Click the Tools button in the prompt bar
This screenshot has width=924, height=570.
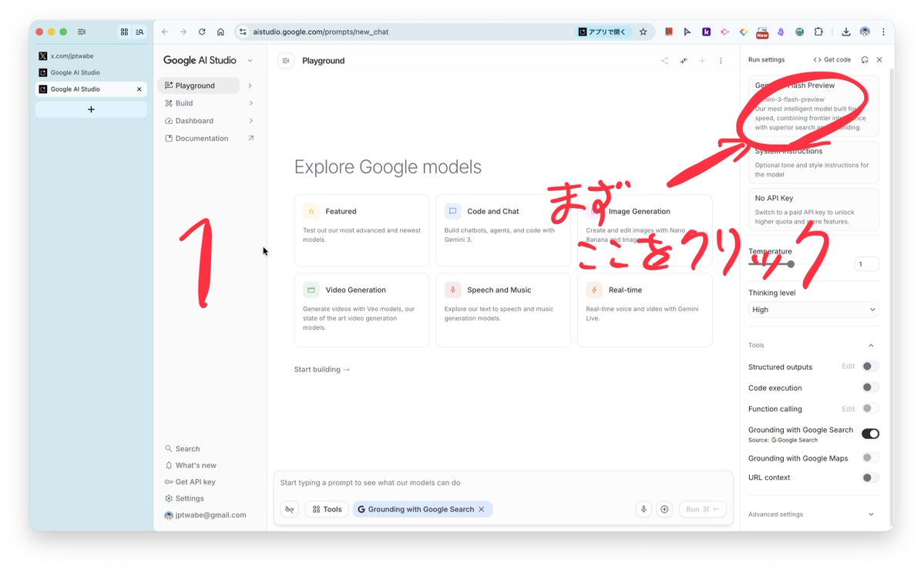point(327,509)
